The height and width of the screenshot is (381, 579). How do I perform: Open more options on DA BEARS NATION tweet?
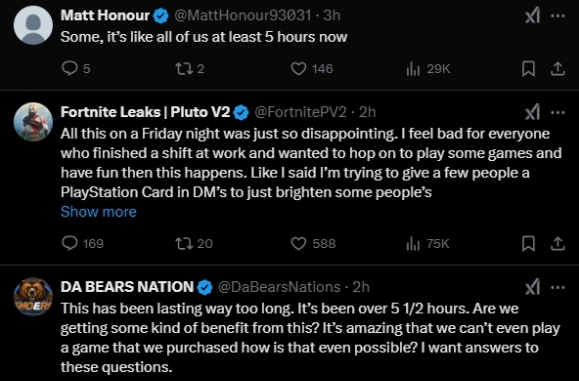pos(558,287)
